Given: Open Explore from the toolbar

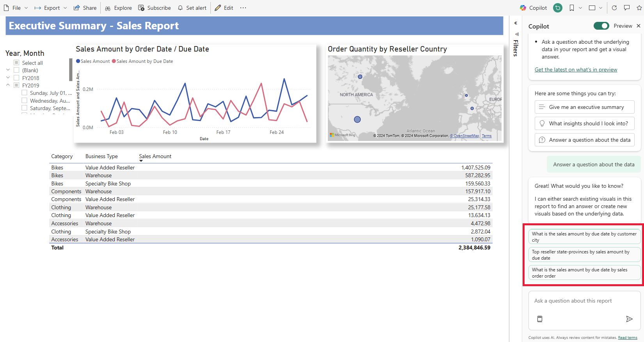Looking at the screenshot, I should click(119, 8).
